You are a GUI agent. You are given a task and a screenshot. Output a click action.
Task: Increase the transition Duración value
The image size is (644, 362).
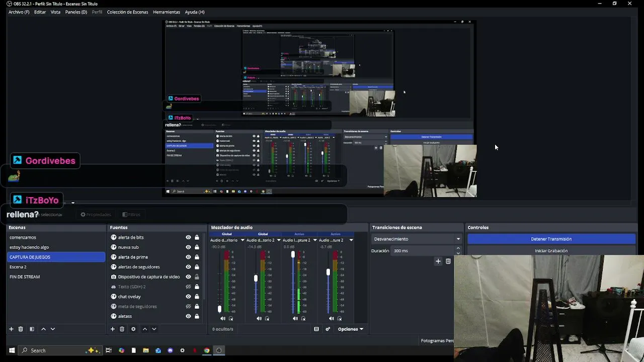coord(458,248)
